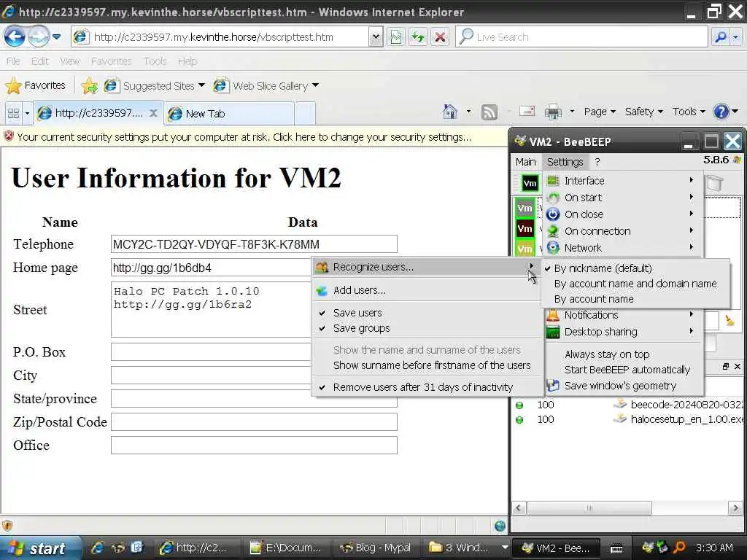Screen dimensions: 747x560
Task: Open the Safety dropdown menu
Action: [644, 112]
